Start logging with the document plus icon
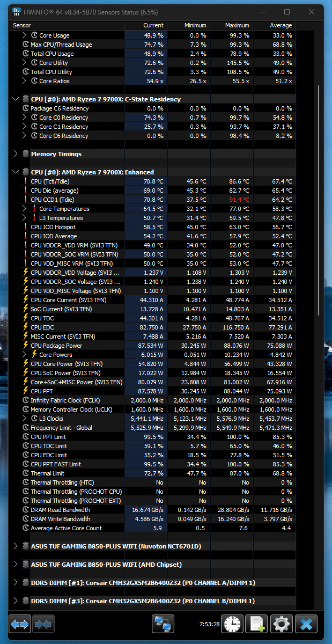Viewport: 332px width, 644px height. [256, 624]
